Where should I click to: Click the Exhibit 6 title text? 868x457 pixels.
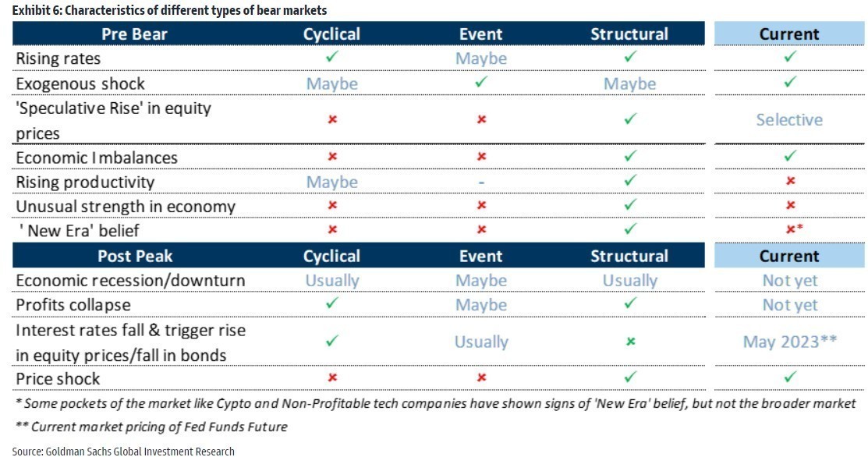click(x=169, y=10)
